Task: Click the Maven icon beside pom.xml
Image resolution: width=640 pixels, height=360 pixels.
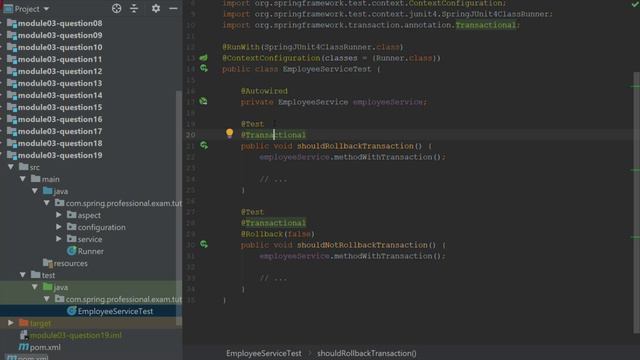Action: click(24, 347)
